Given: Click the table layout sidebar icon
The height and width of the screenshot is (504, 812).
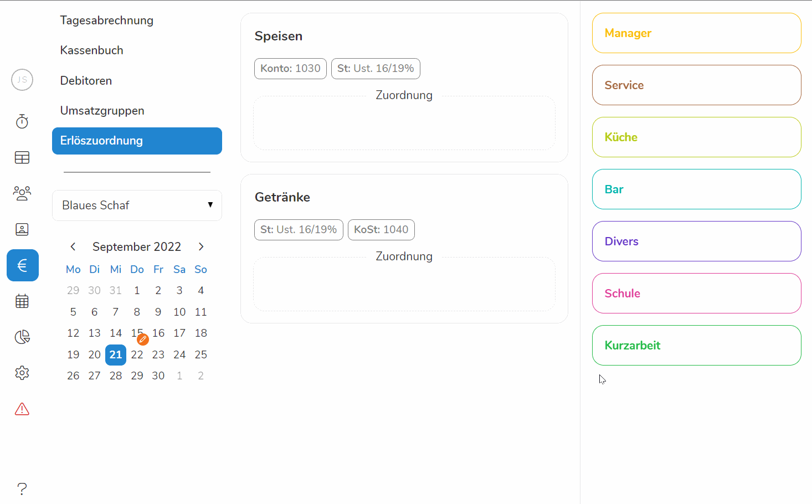Looking at the screenshot, I should click(x=22, y=158).
